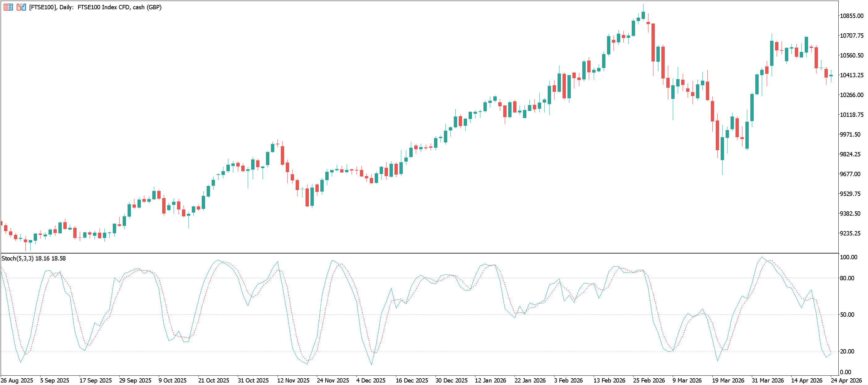Click the '31 Mar 2026' date label
Image resolution: width=868 pixels, height=385 pixels.
(768, 381)
